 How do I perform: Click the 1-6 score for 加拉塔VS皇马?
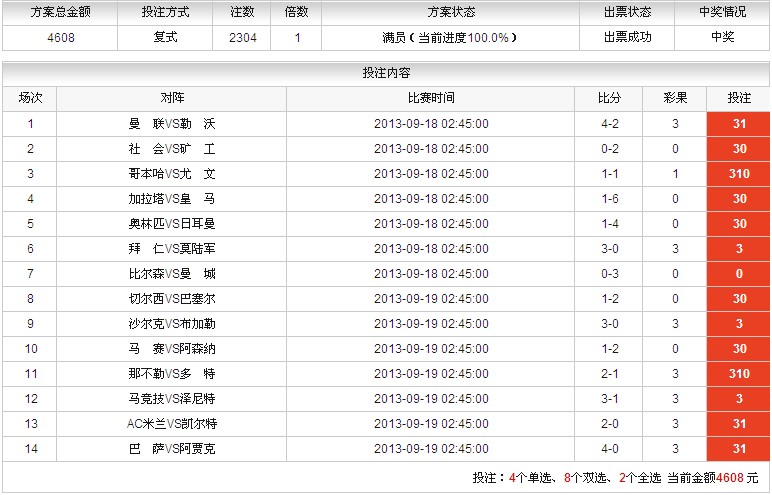[609, 199]
